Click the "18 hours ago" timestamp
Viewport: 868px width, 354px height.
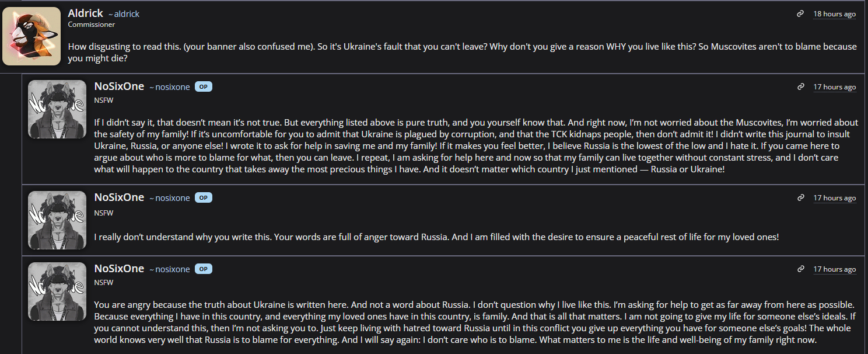834,14
